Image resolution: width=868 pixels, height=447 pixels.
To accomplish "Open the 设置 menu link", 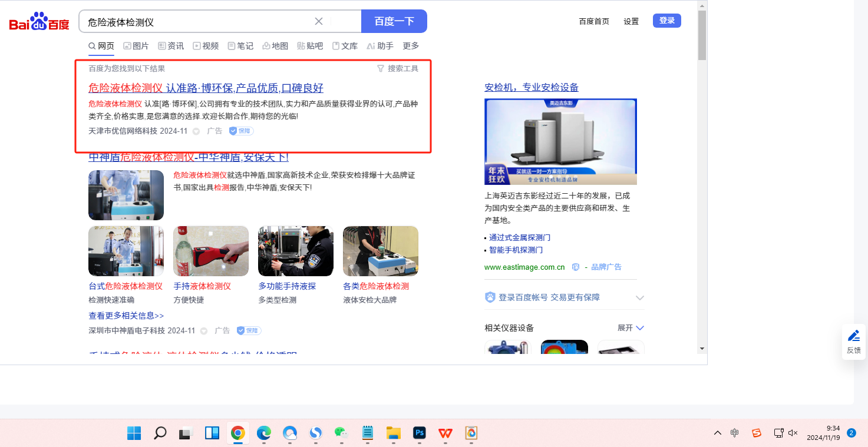I will click(631, 21).
